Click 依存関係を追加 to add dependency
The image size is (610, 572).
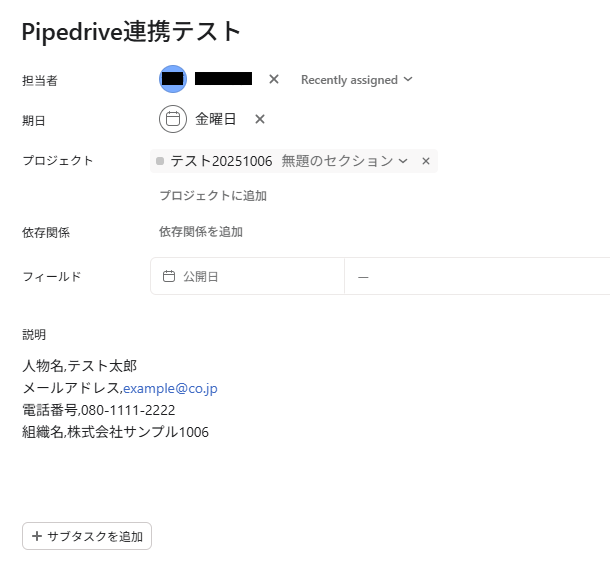(201, 232)
